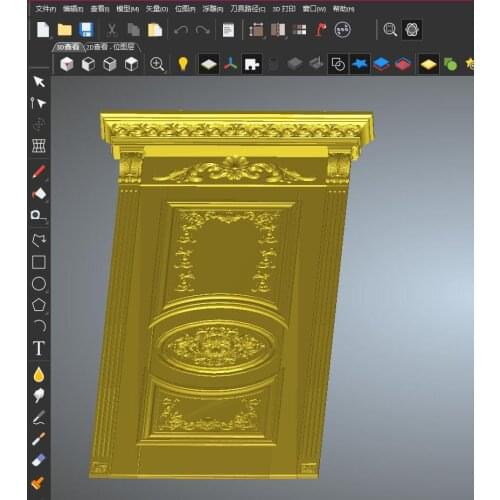Click the atom-shaped icon in top toolbar
Screen dimensions: 500x500
pos(412,30)
